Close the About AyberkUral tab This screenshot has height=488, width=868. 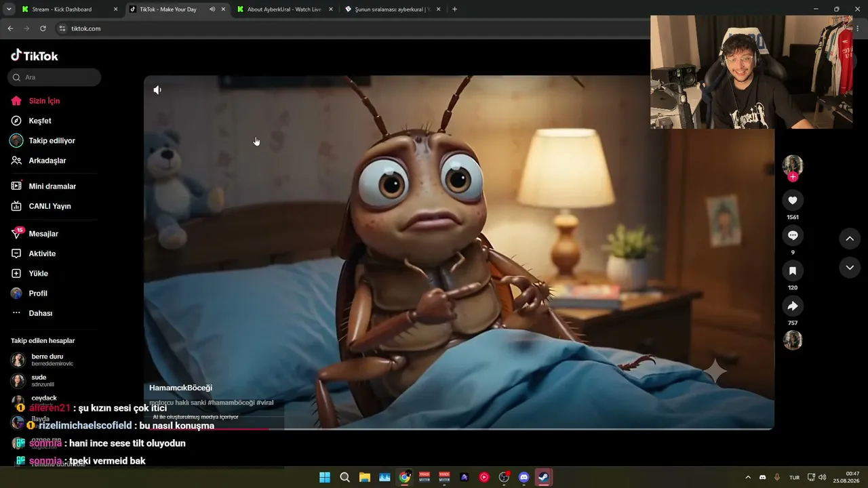[x=331, y=9]
